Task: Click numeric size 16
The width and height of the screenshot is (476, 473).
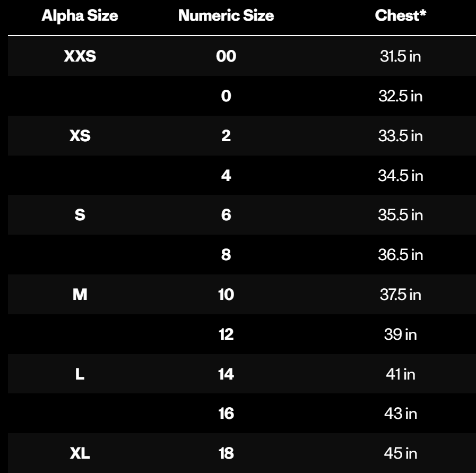Action: [x=226, y=414]
